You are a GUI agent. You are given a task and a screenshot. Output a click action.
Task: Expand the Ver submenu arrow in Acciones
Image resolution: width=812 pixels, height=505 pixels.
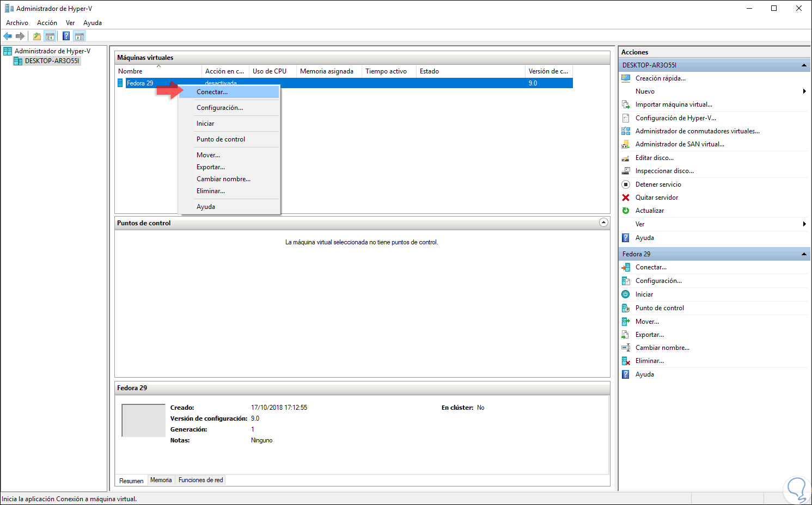[x=804, y=224]
